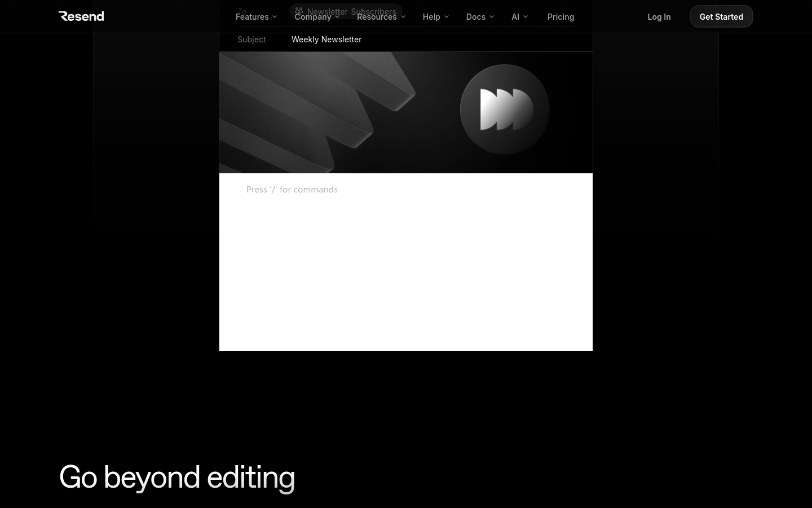Go to the Pricing page
The image size is (812, 508).
click(x=561, y=17)
